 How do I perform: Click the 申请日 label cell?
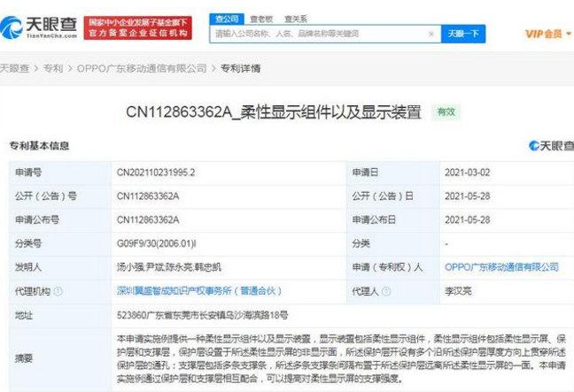(393, 173)
